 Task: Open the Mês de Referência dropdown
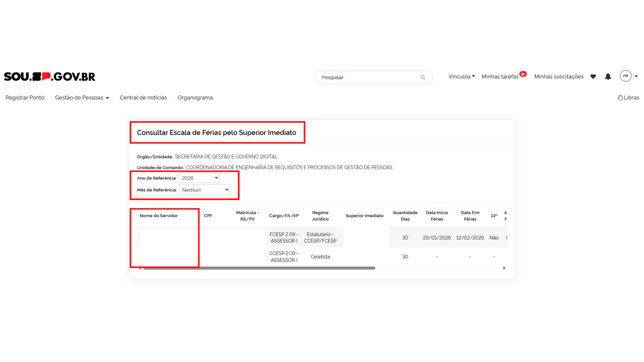[205, 190]
